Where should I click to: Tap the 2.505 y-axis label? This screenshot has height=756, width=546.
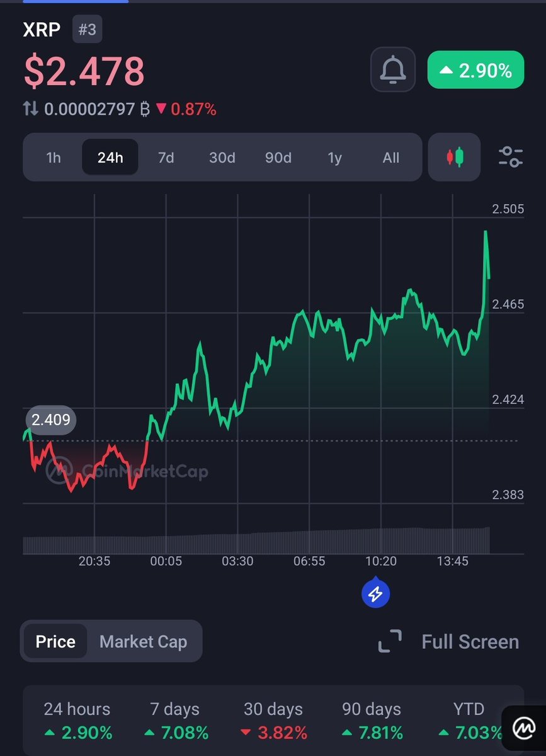tap(508, 209)
